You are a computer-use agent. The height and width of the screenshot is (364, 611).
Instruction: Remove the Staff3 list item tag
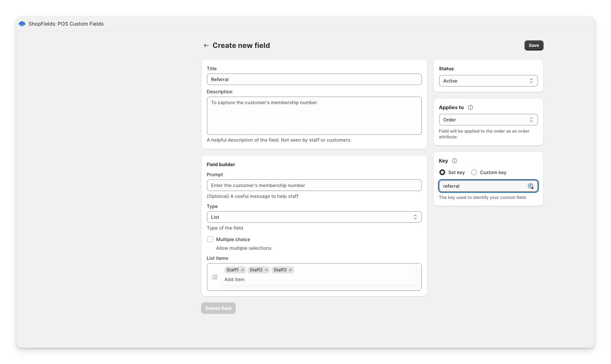[291, 270]
